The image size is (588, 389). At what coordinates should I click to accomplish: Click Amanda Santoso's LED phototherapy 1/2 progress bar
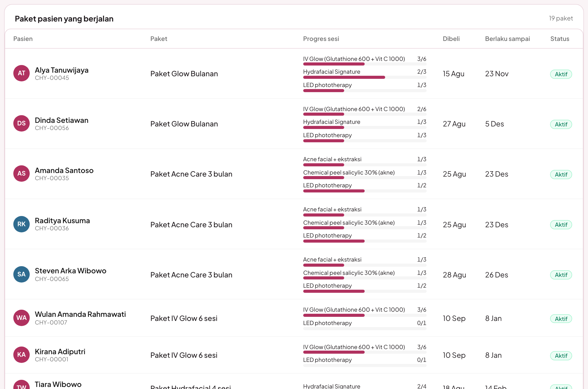tap(365, 191)
